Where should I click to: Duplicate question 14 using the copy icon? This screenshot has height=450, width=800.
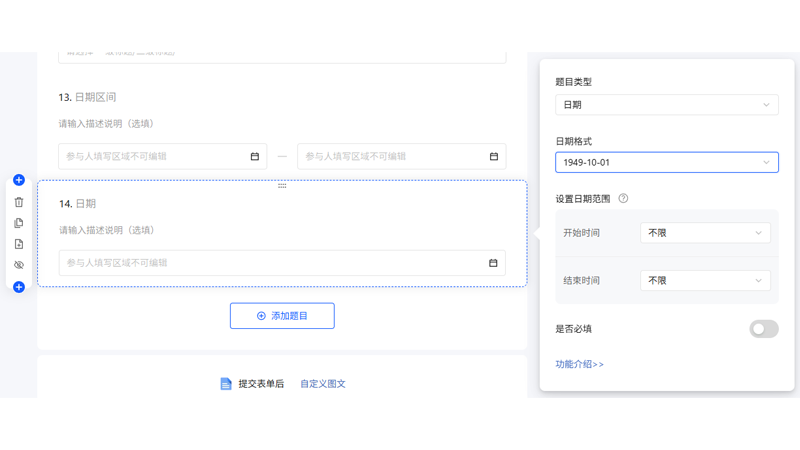pyautogui.click(x=18, y=223)
